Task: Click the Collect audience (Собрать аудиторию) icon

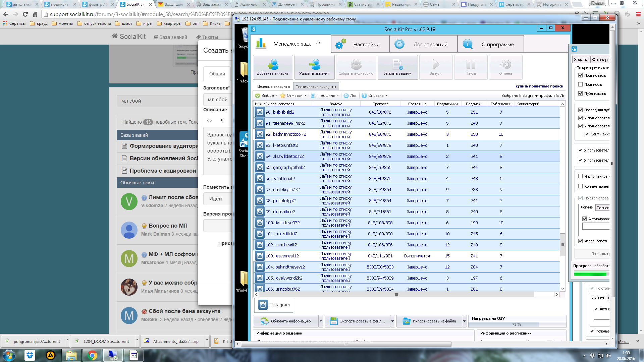Action: click(x=356, y=67)
